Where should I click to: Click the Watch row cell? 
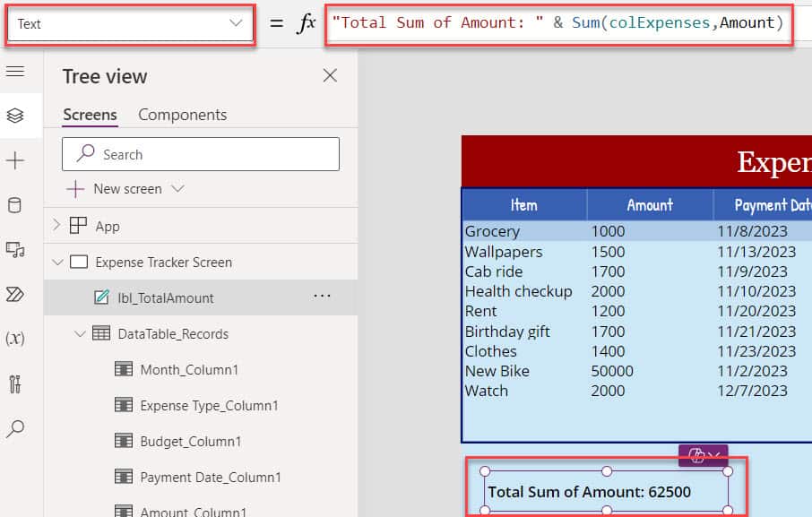pos(487,391)
